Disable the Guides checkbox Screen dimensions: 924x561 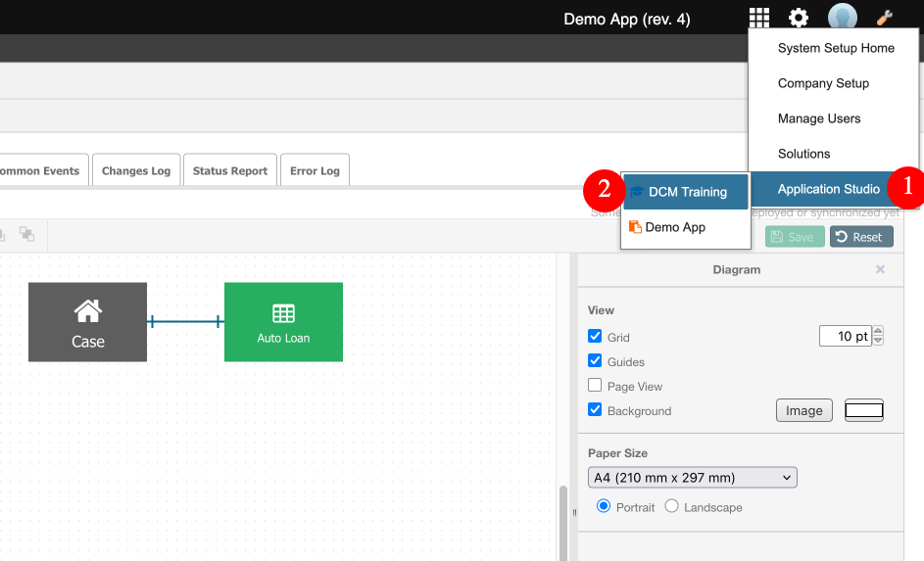click(595, 361)
